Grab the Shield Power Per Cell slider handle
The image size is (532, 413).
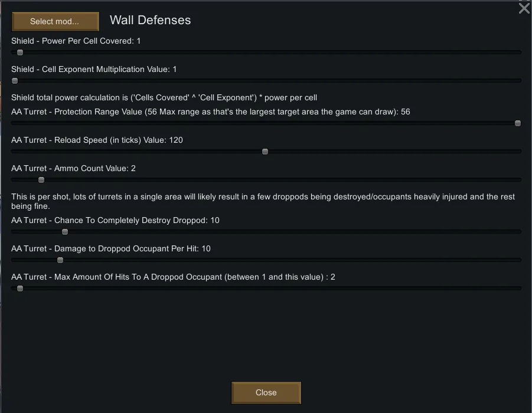(x=20, y=53)
